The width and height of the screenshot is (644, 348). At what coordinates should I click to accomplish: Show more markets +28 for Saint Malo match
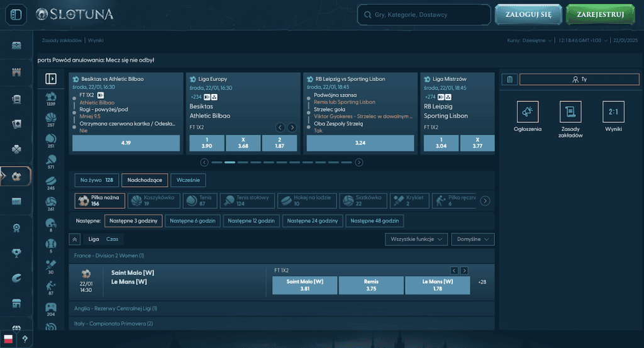(482, 282)
